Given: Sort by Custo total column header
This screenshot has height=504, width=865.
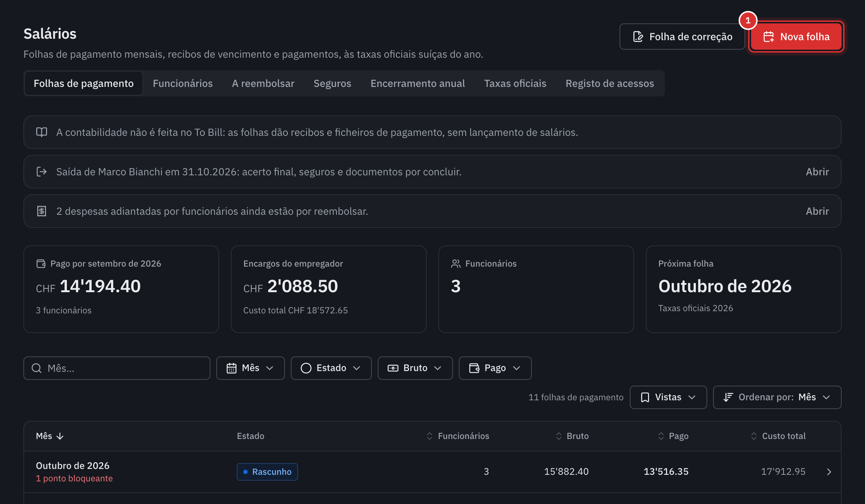Looking at the screenshot, I should tap(778, 436).
